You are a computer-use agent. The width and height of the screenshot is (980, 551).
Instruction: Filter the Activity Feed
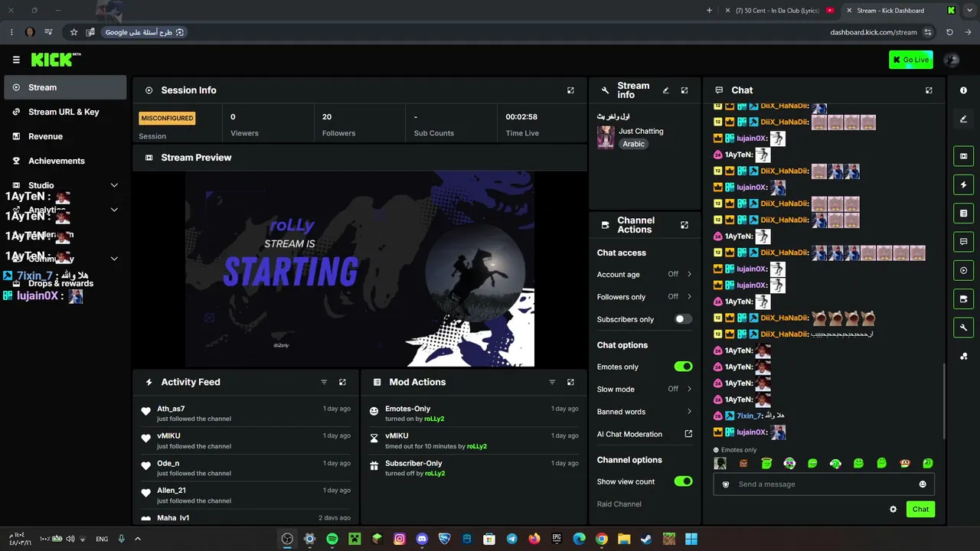click(x=324, y=382)
